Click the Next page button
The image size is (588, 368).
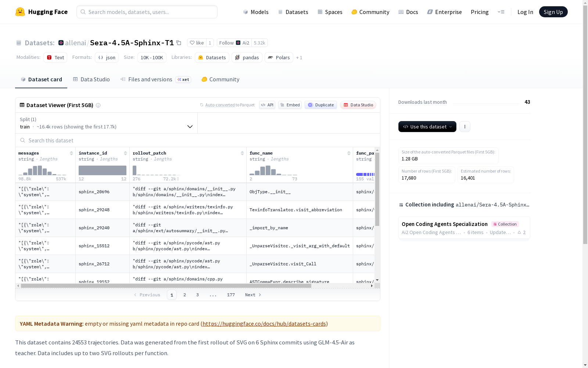point(253,295)
